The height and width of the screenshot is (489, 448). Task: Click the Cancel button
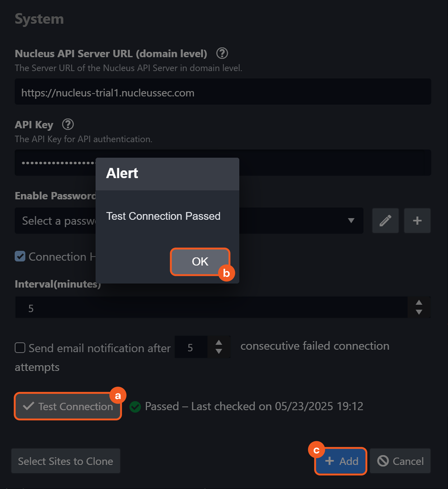tap(400, 461)
